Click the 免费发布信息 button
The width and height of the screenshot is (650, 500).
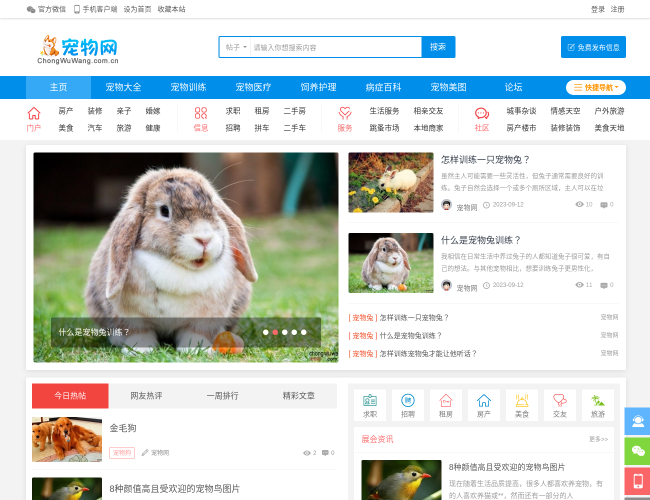click(593, 47)
